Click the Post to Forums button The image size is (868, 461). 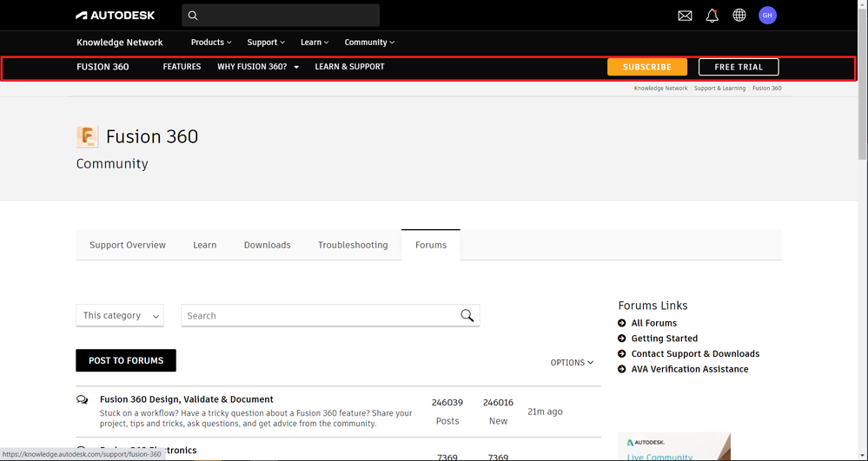(126, 360)
